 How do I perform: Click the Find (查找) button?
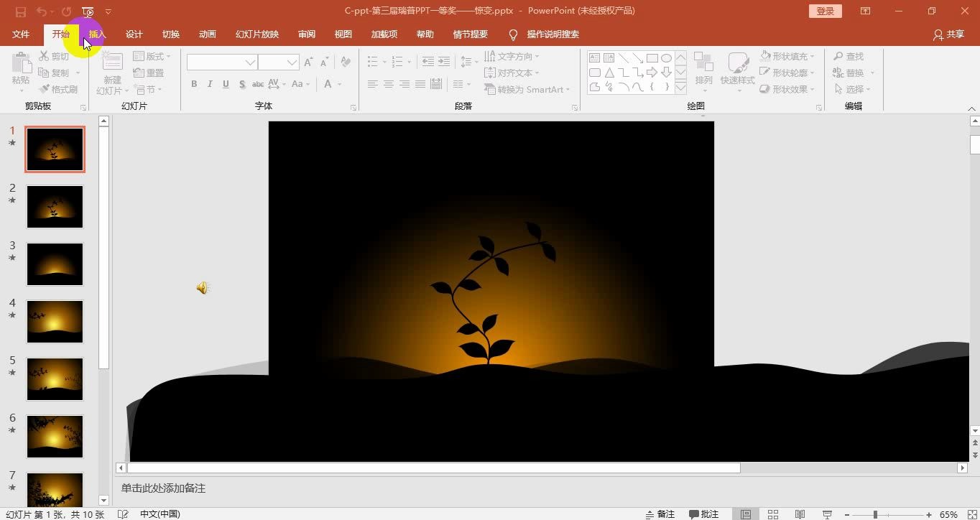[x=849, y=56]
